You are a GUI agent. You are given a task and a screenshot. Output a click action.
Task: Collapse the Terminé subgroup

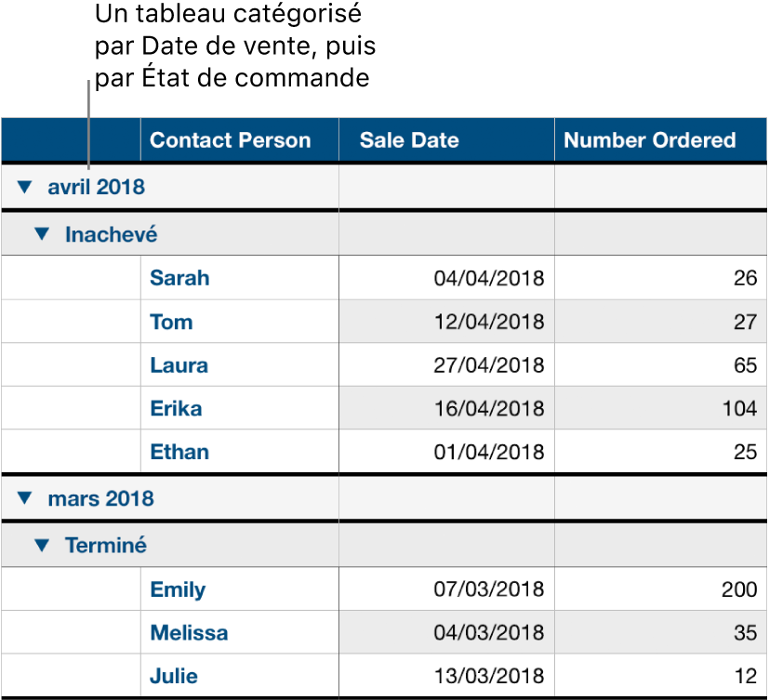[x=41, y=546]
